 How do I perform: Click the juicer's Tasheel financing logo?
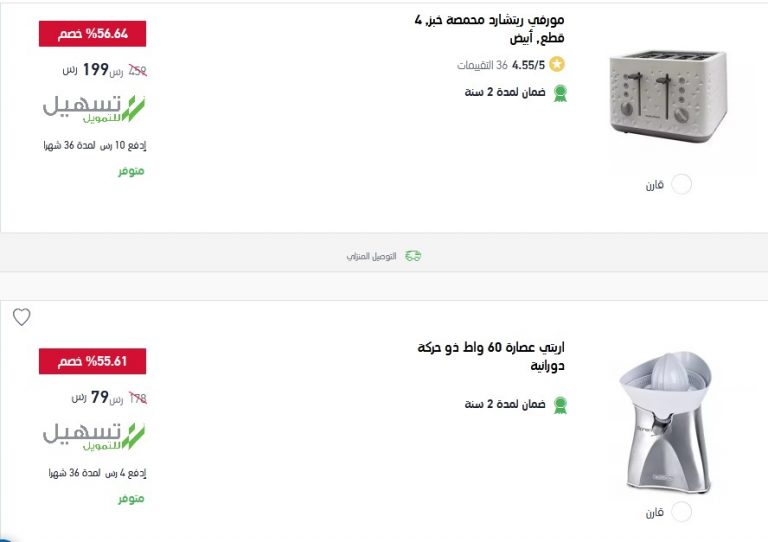pos(94,436)
